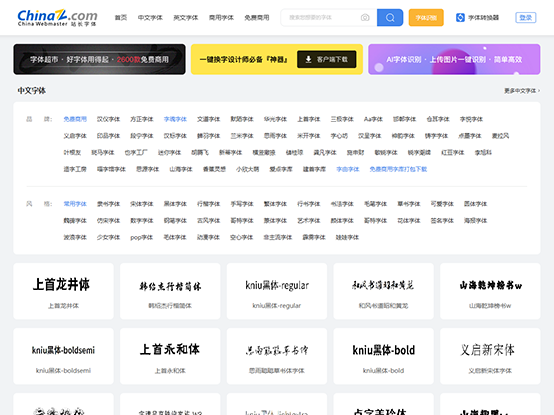Open the kniu黑体-regular font card

tap(277, 291)
